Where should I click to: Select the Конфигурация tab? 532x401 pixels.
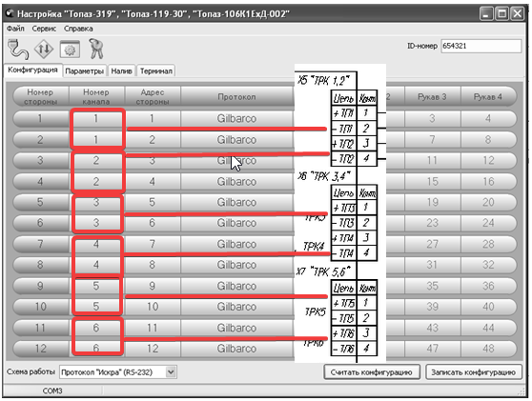[33, 70]
